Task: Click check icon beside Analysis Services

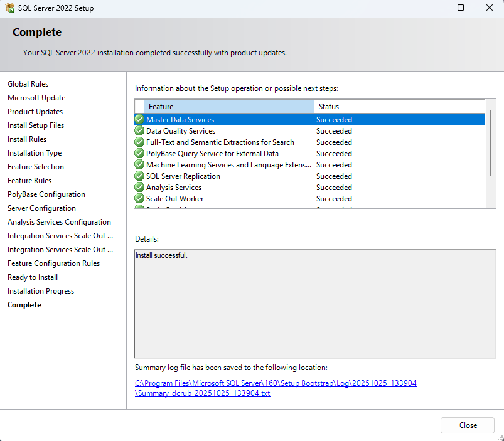Action: click(x=139, y=187)
